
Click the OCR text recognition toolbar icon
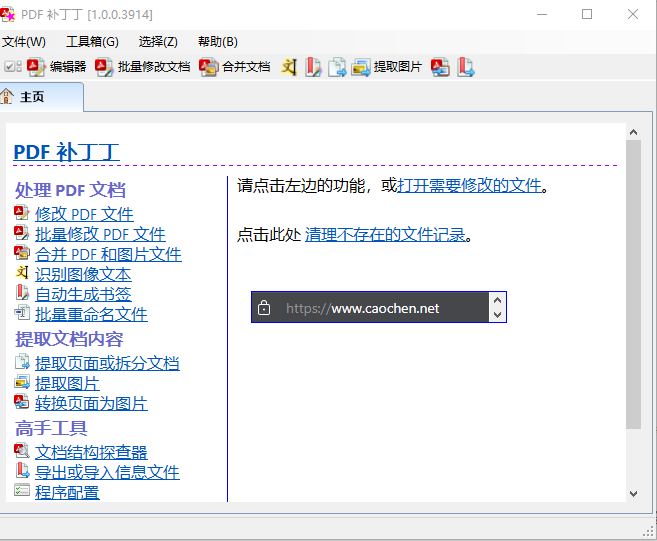tap(289, 67)
